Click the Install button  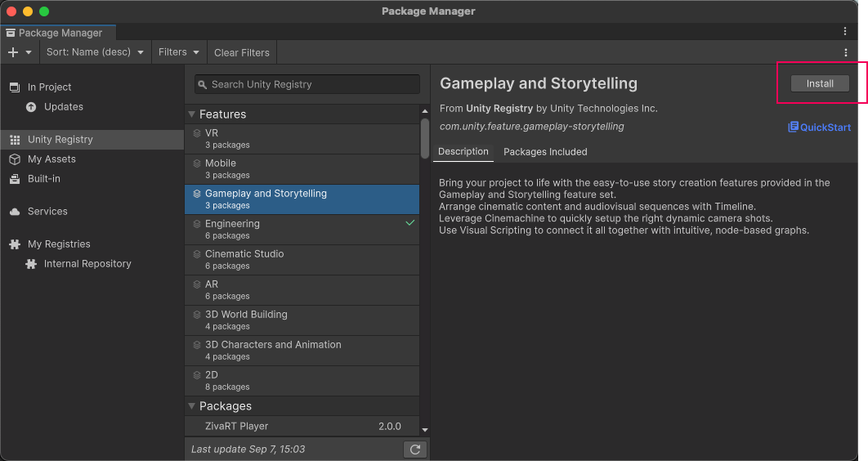tap(820, 83)
